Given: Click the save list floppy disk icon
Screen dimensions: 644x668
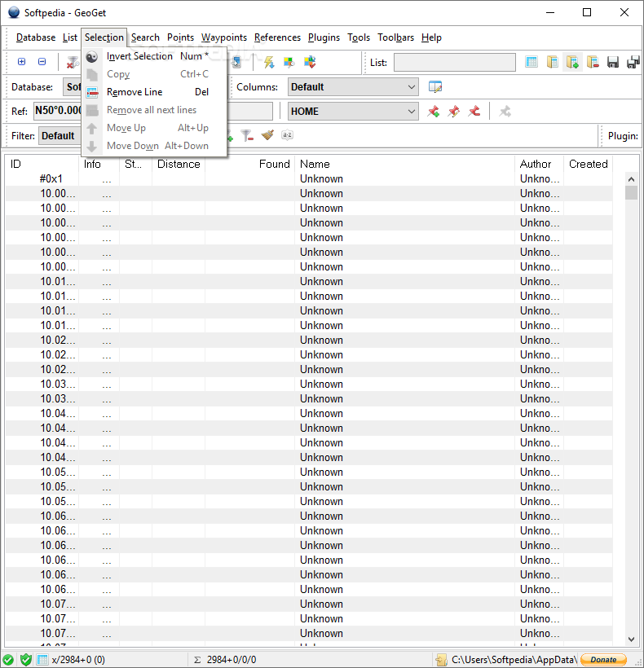Looking at the screenshot, I should (613, 62).
